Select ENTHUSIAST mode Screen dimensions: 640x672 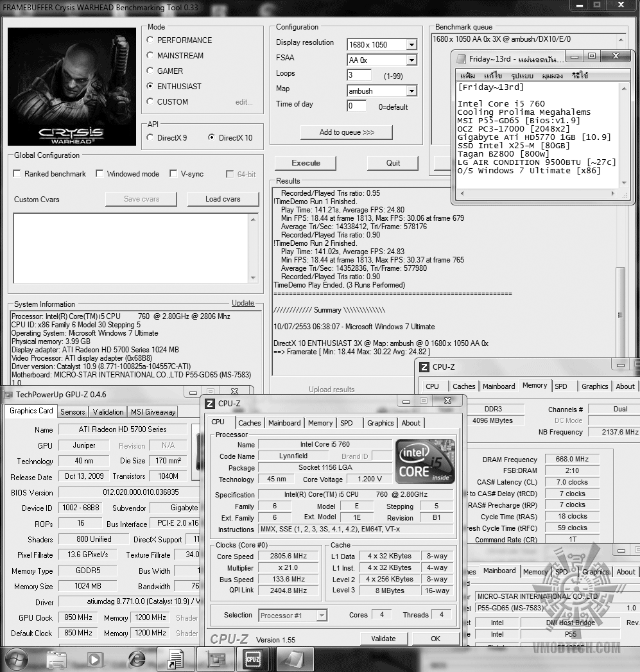150,86
